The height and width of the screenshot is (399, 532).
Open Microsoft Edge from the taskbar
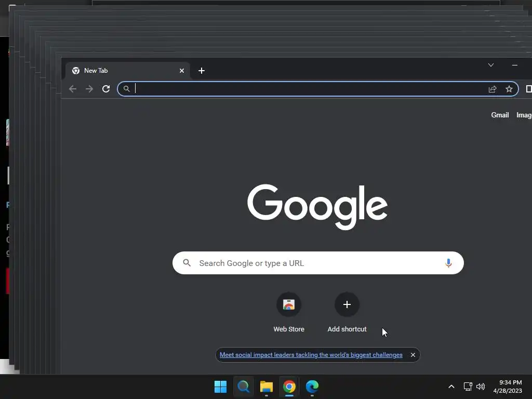(312, 387)
